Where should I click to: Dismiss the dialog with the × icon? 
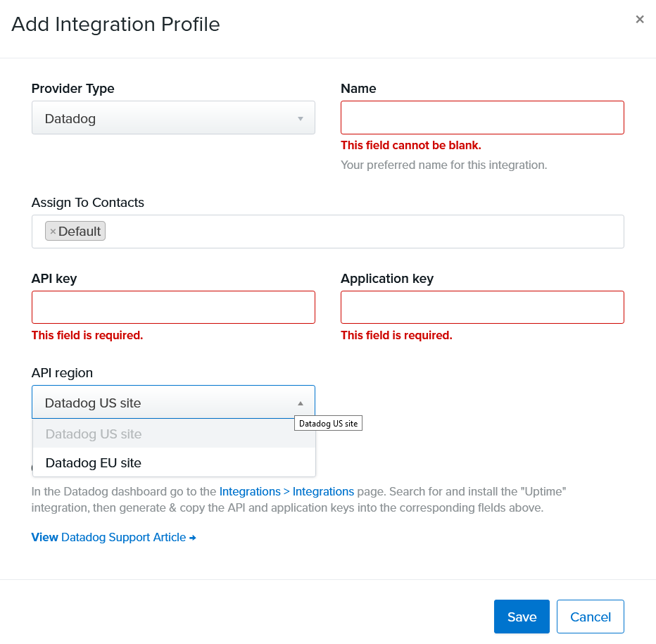coord(640,19)
